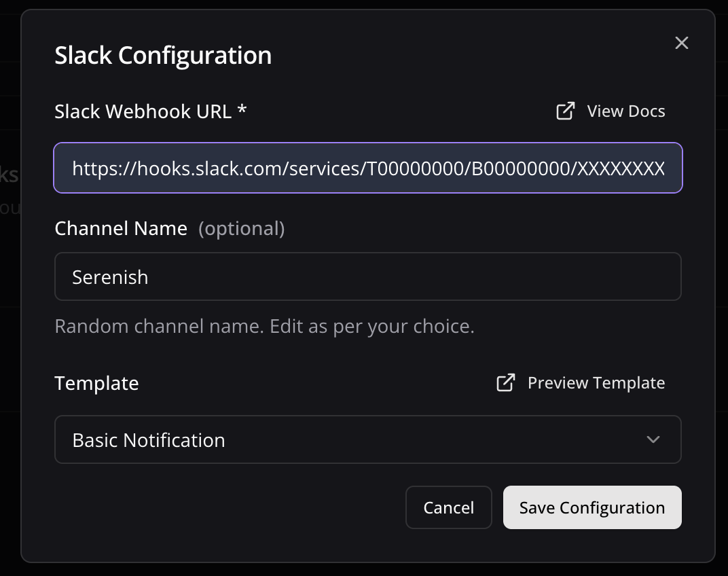Screen dimensions: 728x576
Task: Click the random channel name helper text
Action: tap(264, 326)
